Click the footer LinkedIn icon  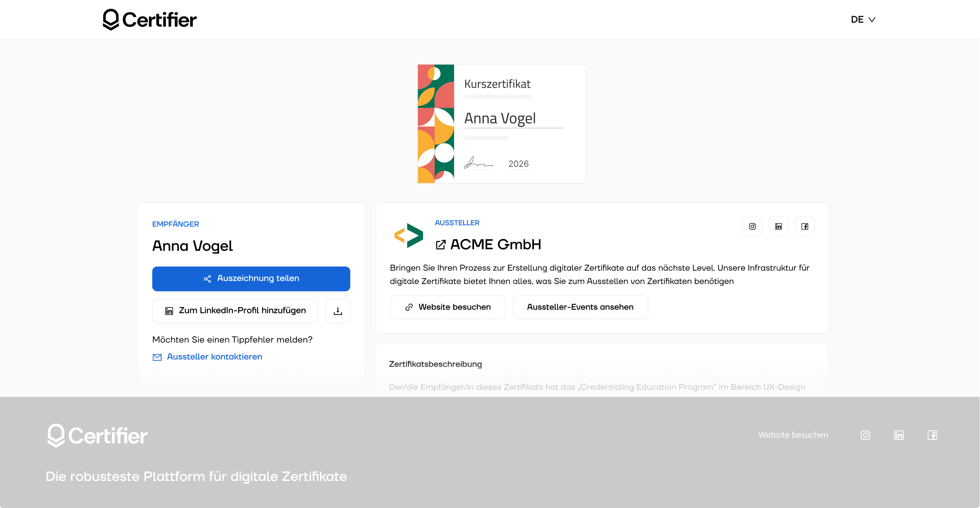[x=899, y=435]
